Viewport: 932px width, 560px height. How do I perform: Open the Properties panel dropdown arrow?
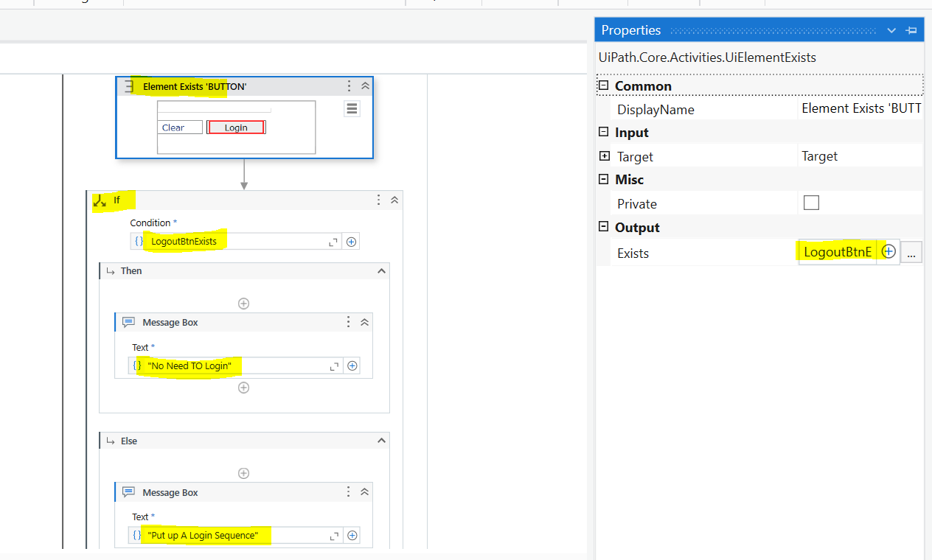891,30
